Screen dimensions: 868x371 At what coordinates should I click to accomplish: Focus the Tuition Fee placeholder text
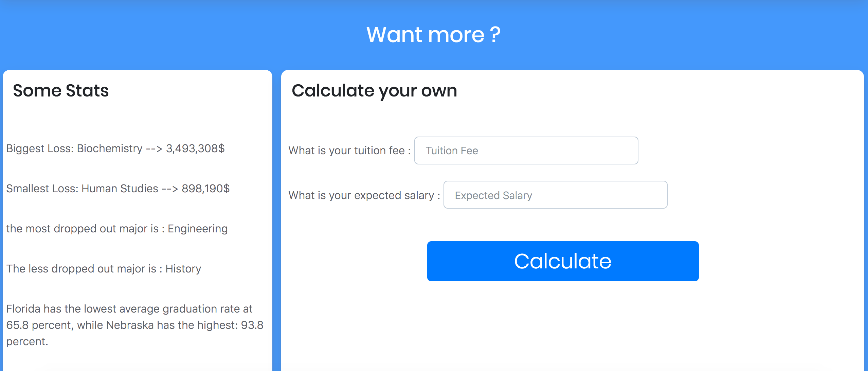pos(451,151)
